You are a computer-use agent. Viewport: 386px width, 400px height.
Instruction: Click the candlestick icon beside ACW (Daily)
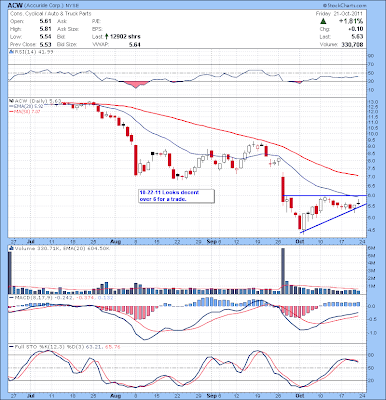click(x=11, y=100)
